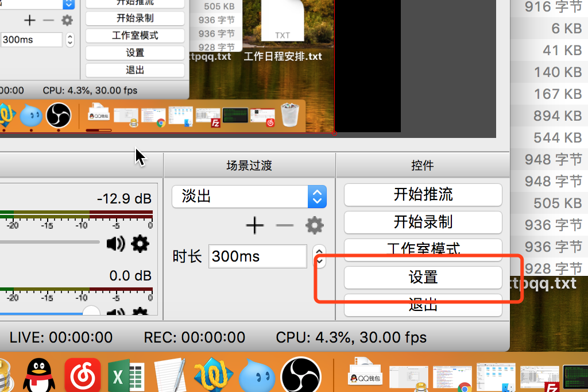This screenshot has width=588, height=392.
Task: Launch NetEase Cloud Music from the Dock
Action: click(x=83, y=375)
